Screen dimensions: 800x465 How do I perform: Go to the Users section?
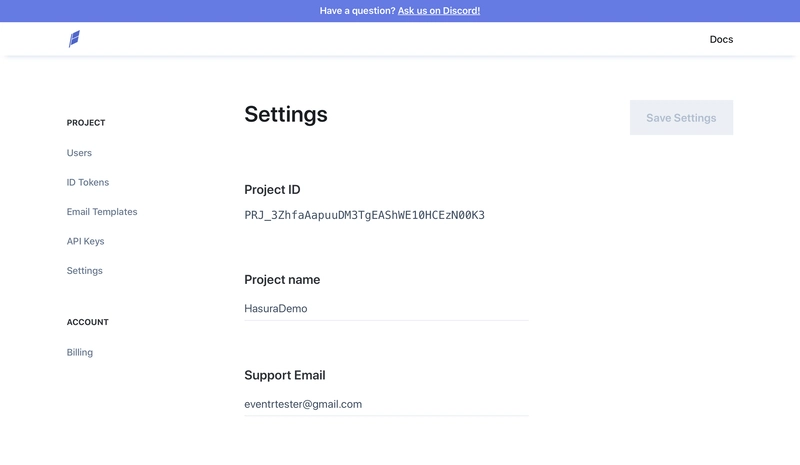(x=79, y=153)
